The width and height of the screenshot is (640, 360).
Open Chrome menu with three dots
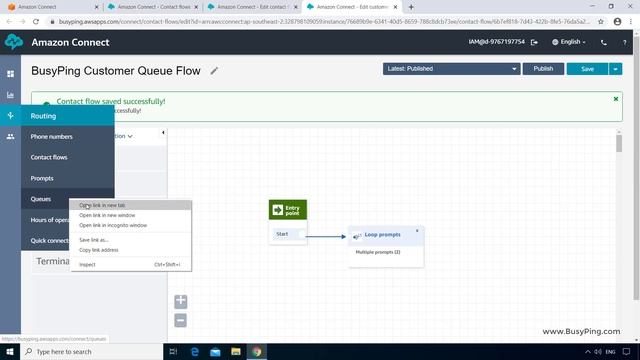(631, 22)
